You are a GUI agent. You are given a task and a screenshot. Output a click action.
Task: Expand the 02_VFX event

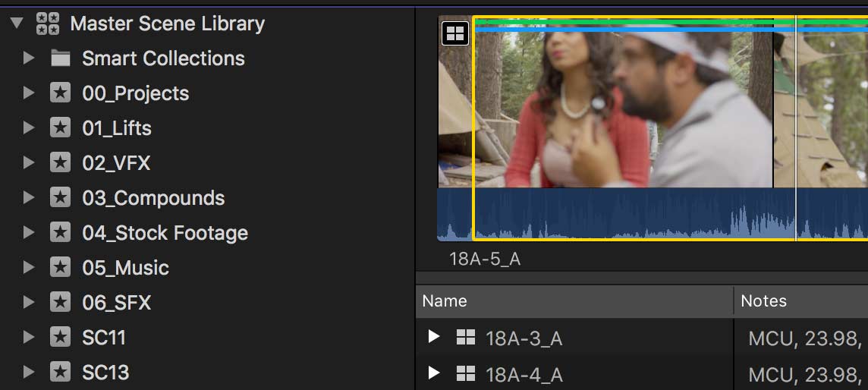(29, 162)
